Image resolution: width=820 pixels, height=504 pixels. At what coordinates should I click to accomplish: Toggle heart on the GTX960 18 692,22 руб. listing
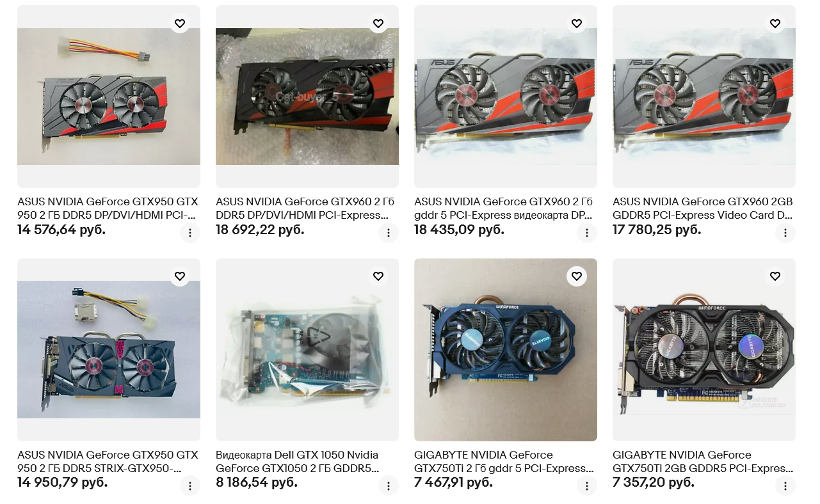[x=378, y=24]
